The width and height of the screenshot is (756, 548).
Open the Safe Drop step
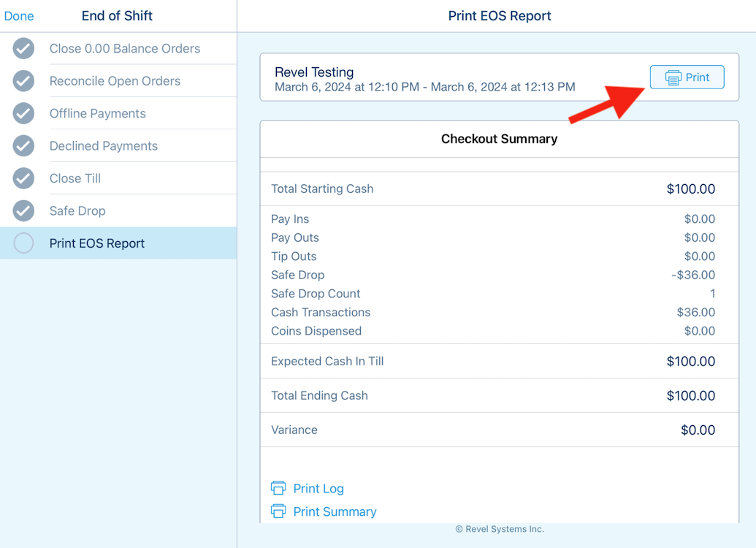(77, 210)
